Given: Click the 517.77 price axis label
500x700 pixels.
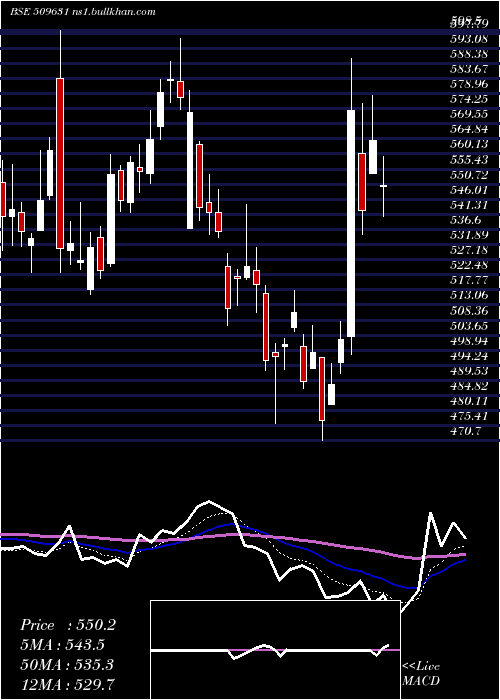Looking at the screenshot, I should 469,280.
